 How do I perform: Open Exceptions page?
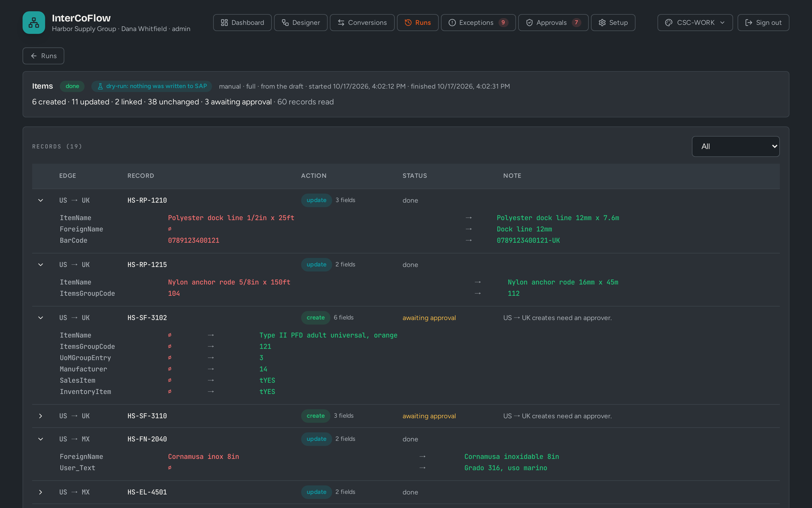478,23
